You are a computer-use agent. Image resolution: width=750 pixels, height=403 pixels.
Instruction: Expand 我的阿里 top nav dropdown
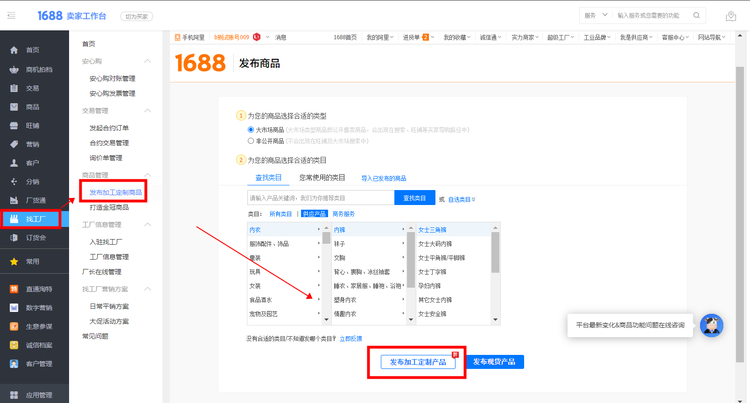380,37
